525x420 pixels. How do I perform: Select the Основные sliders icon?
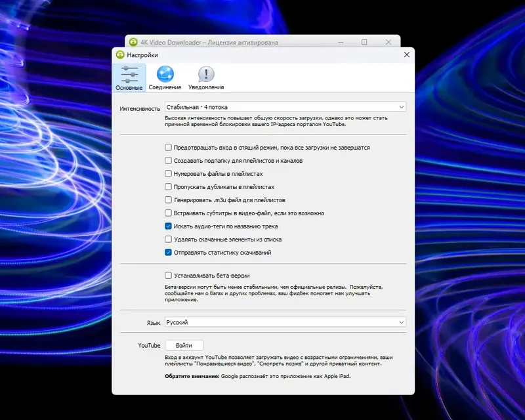pos(129,75)
